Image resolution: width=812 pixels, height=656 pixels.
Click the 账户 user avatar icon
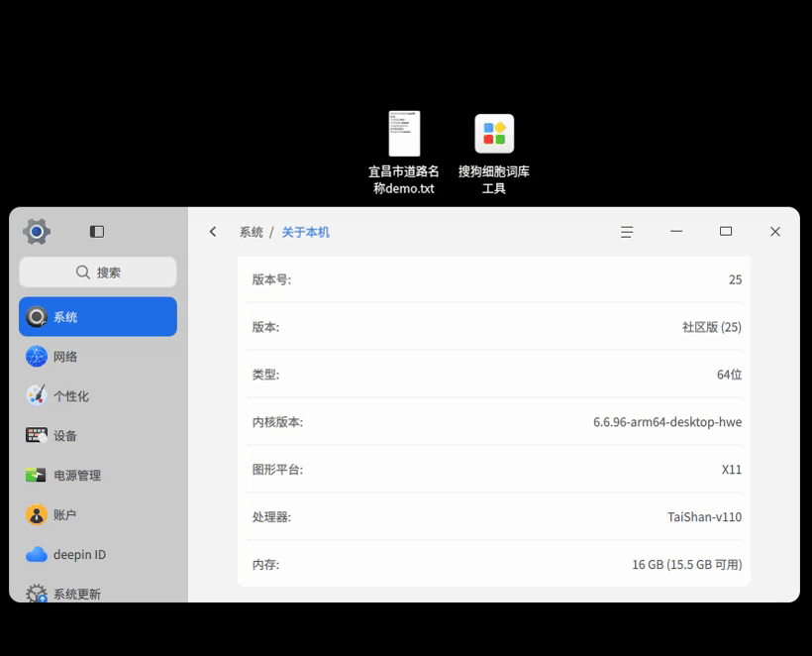click(37, 514)
